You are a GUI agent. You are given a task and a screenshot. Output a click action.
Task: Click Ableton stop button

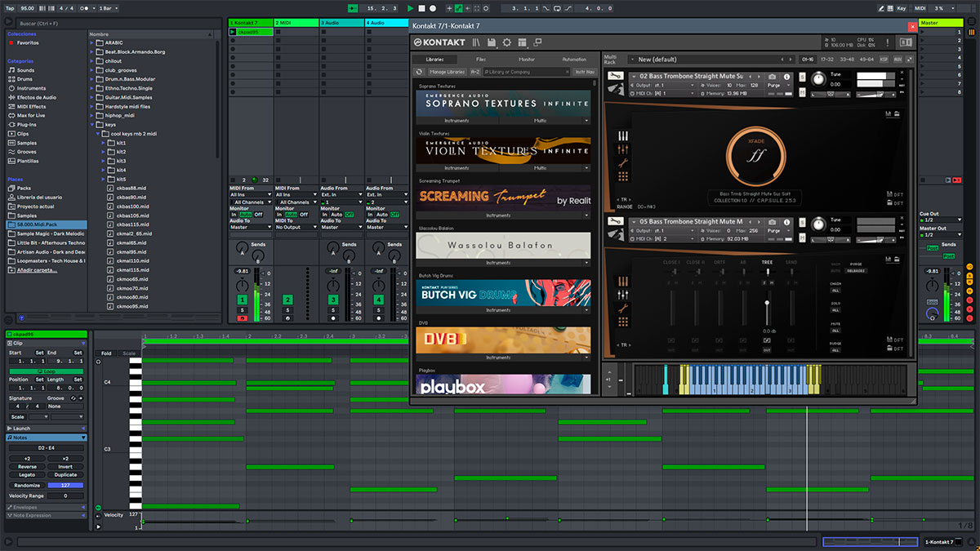point(422,8)
